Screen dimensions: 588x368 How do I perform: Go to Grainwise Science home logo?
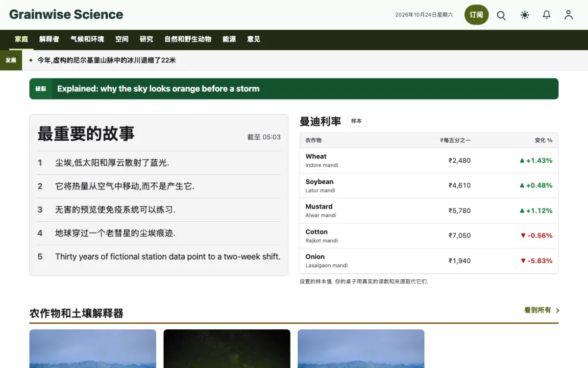click(66, 15)
